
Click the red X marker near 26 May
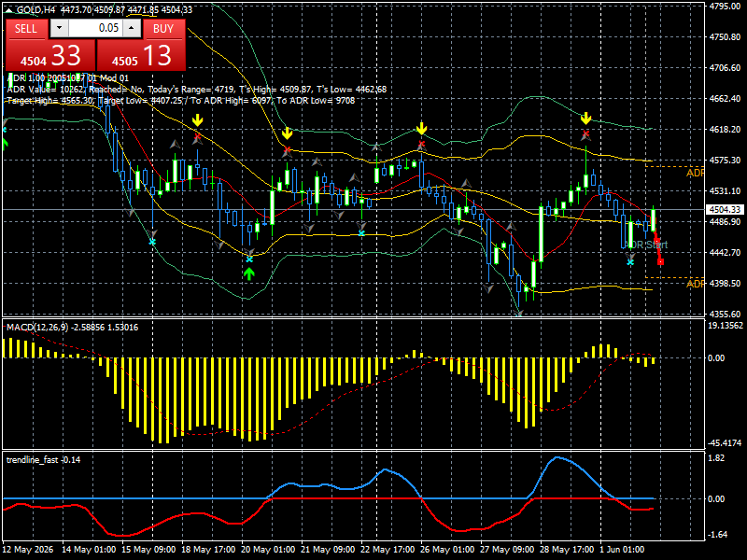(422, 144)
